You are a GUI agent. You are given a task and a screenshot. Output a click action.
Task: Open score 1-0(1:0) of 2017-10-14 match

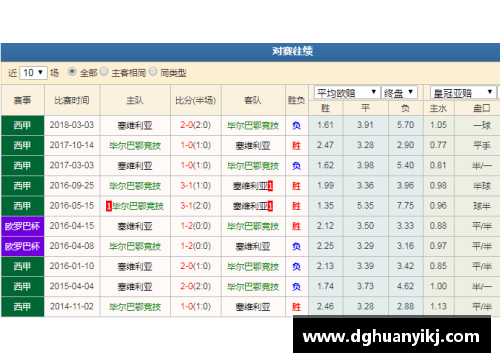click(x=196, y=145)
